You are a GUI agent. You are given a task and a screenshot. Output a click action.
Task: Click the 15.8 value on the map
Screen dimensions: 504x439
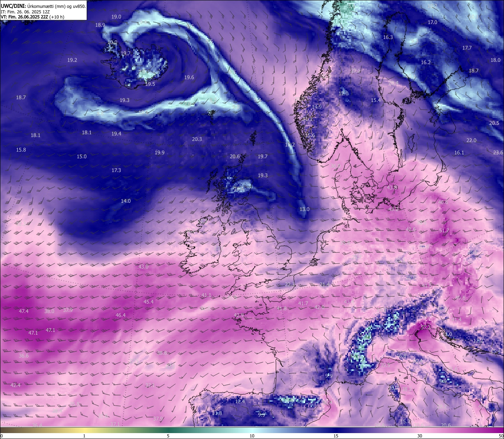(x=21, y=150)
